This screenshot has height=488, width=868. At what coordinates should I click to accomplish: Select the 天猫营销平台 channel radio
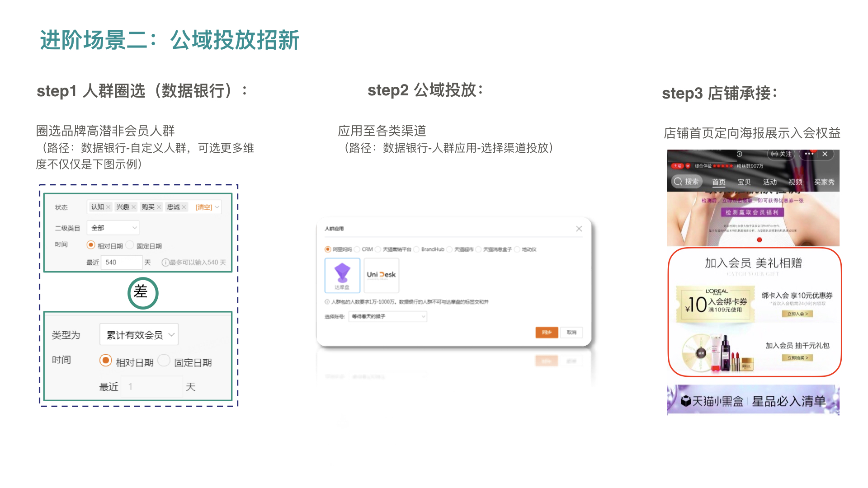tap(378, 249)
